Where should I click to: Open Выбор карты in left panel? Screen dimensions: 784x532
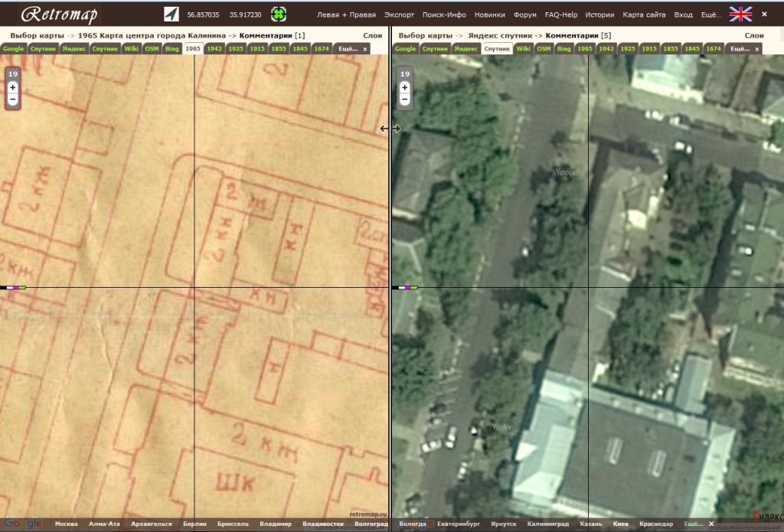click(37, 35)
